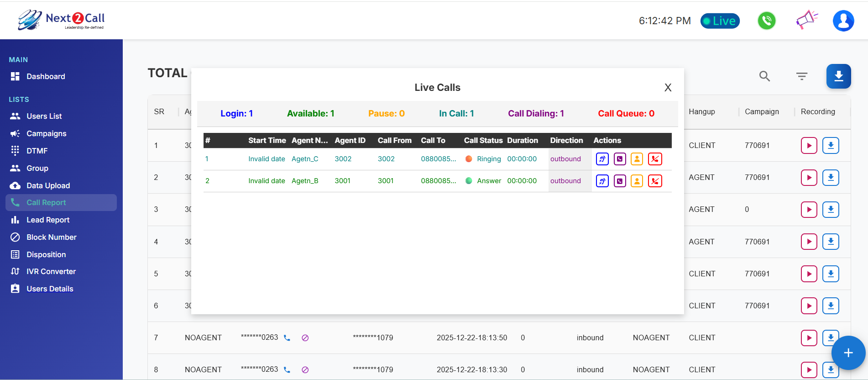
Task: Click the orange person icon for Agetn_C
Action: [637, 159]
